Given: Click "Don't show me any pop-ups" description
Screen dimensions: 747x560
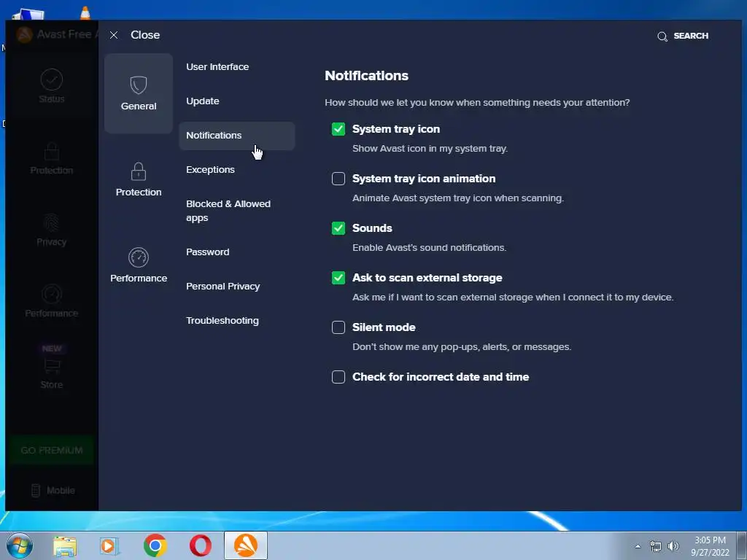Looking at the screenshot, I should (x=462, y=347).
